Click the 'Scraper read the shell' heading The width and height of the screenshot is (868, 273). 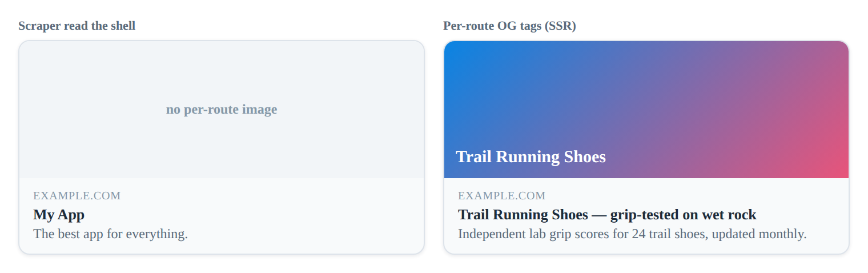click(77, 26)
